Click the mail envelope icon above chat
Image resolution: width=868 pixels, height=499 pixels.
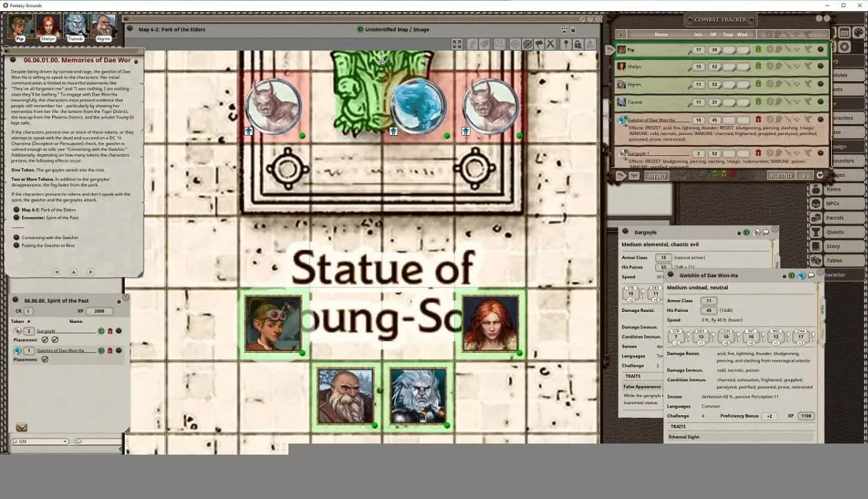point(21,428)
